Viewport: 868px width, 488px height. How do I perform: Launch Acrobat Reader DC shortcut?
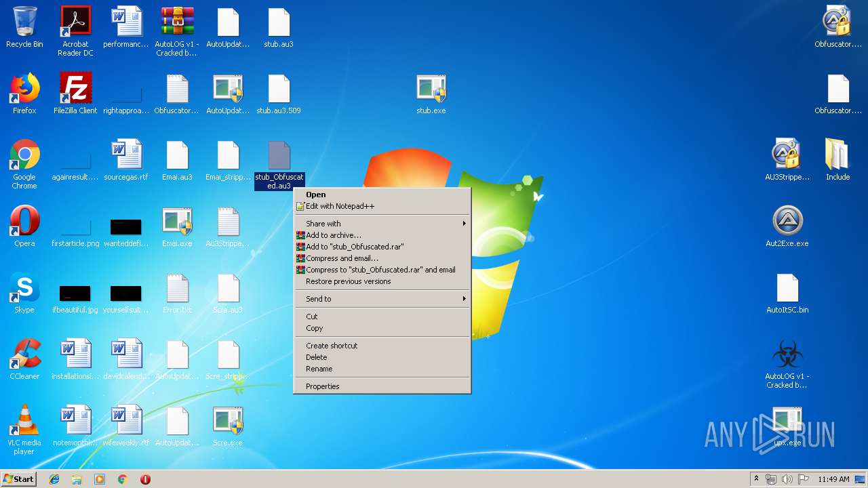(x=75, y=31)
